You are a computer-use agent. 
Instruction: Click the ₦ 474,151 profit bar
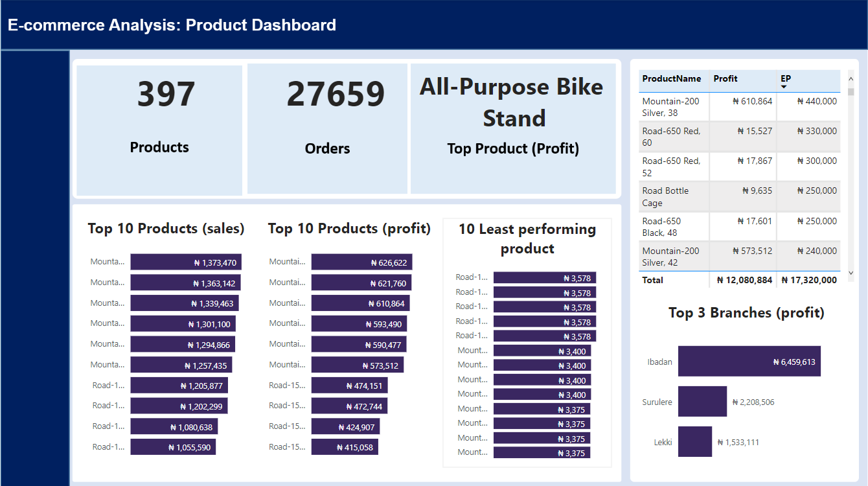(349, 386)
